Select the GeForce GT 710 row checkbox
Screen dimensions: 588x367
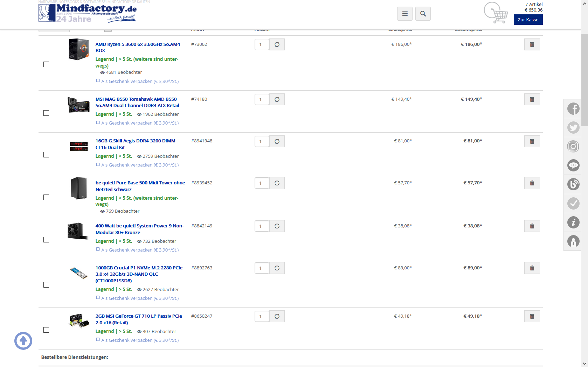(x=46, y=330)
